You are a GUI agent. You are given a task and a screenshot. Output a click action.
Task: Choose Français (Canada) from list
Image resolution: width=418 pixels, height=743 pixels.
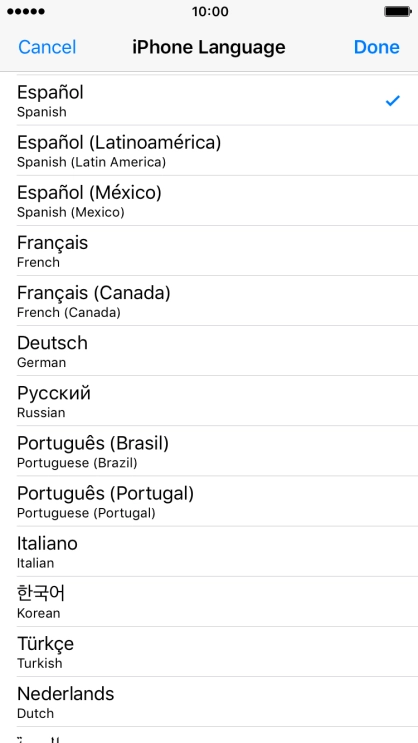(x=209, y=301)
